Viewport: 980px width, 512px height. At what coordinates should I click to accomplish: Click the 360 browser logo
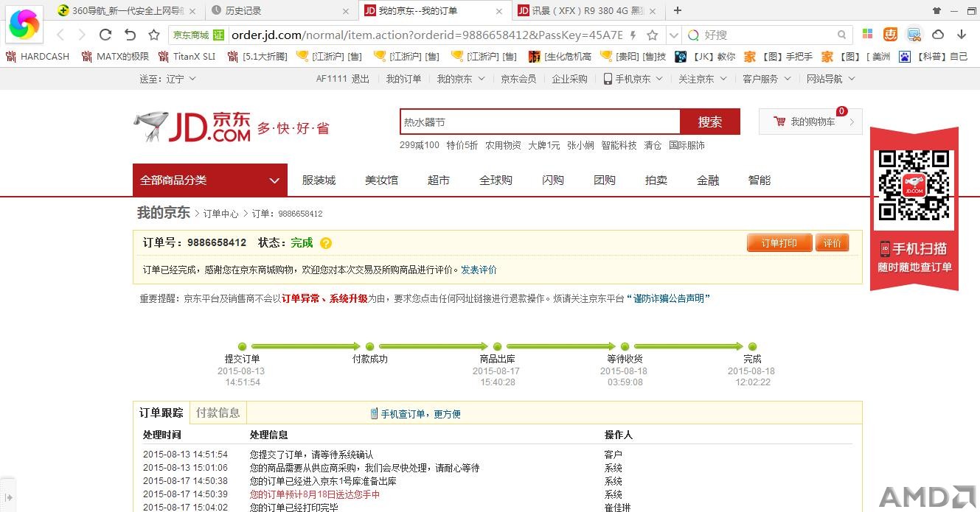(24, 24)
